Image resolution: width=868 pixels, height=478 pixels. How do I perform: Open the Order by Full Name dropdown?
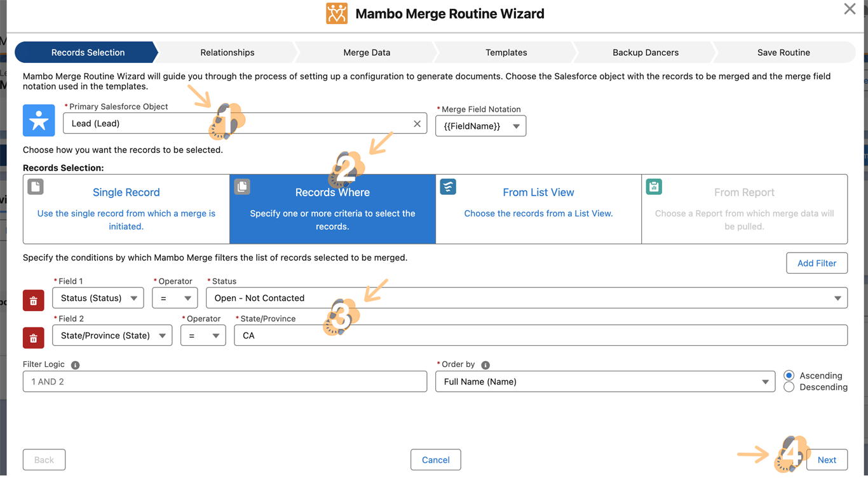click(605, 382)
